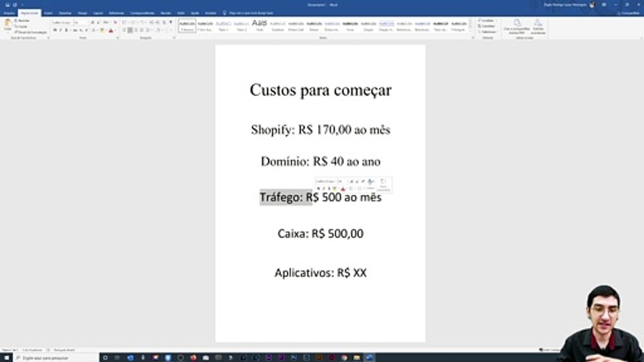Click the line 'Caixa: R$ 500,00'

320,234
